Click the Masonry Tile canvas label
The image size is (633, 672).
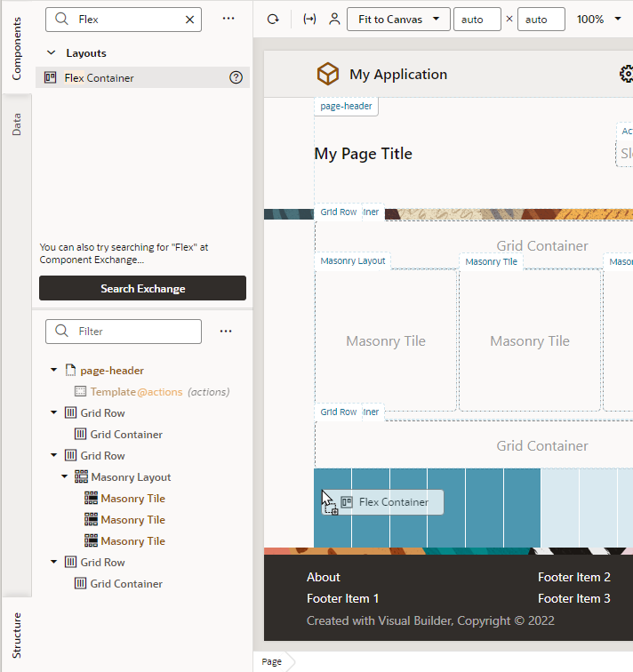491,262
